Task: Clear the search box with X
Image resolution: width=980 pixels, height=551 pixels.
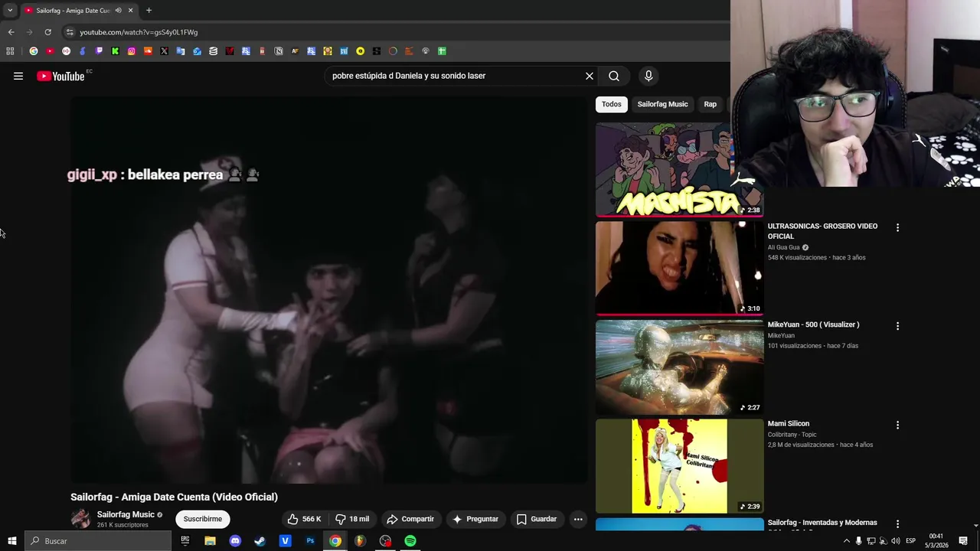Action: (590, 76)
